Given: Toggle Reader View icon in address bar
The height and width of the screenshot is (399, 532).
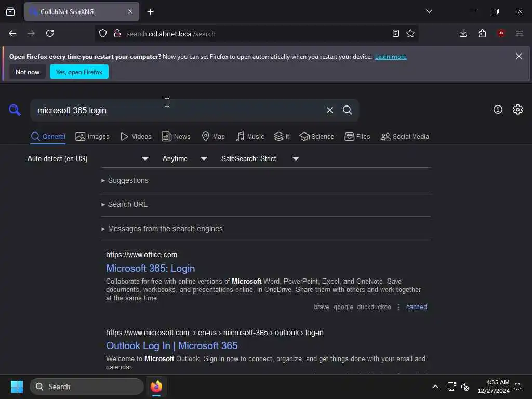Looking at the screenshot, I should pos(395,33).
